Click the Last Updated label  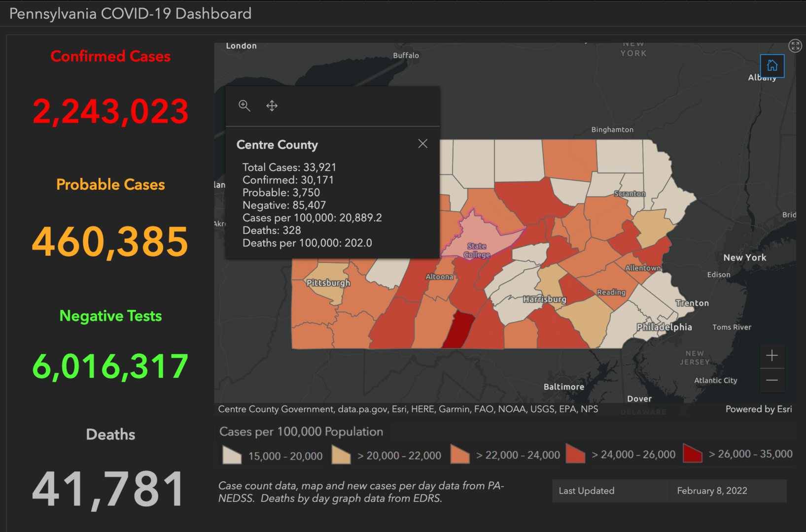(587, 491)
